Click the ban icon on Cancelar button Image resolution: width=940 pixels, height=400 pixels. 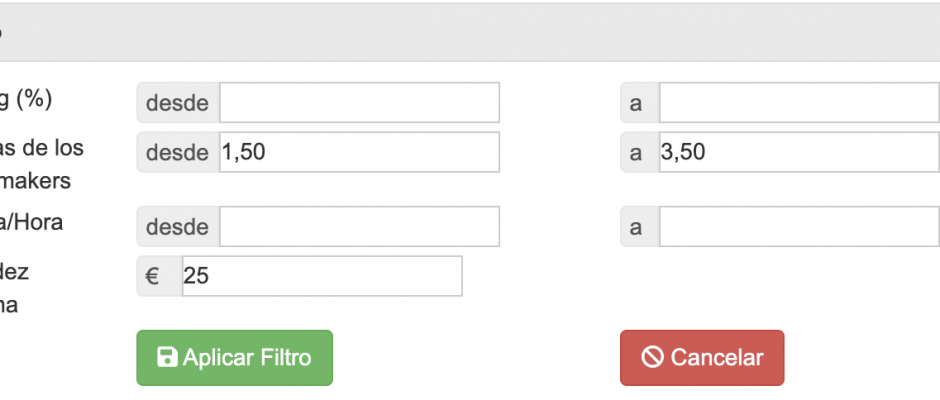(x=652, y=358)
